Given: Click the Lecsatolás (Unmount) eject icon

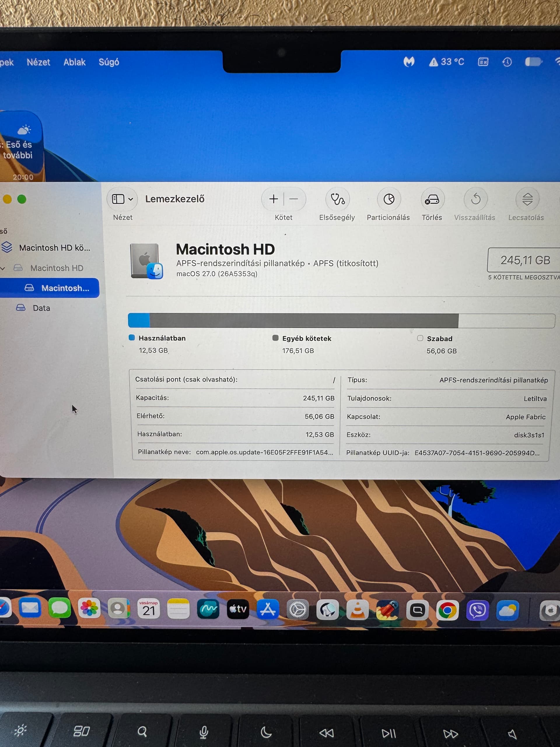Looking at the screenshot, I should pos(527,199).
